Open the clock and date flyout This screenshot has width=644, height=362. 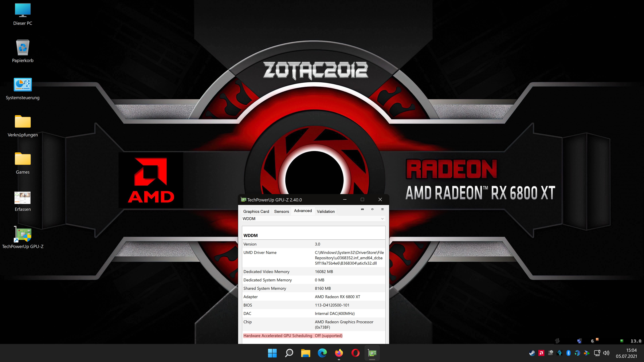(x=626, y=353)
